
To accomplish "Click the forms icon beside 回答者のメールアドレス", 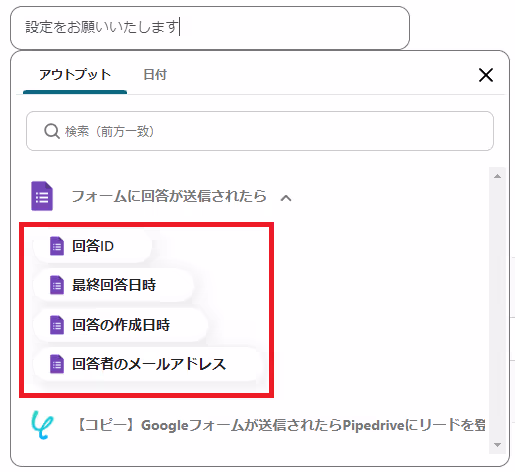I will [x=57, y=364].
